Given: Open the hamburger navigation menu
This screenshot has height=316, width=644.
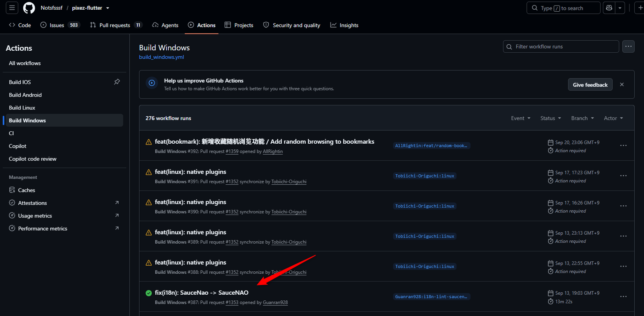Looking at the screenshot, I should [12, 8].
